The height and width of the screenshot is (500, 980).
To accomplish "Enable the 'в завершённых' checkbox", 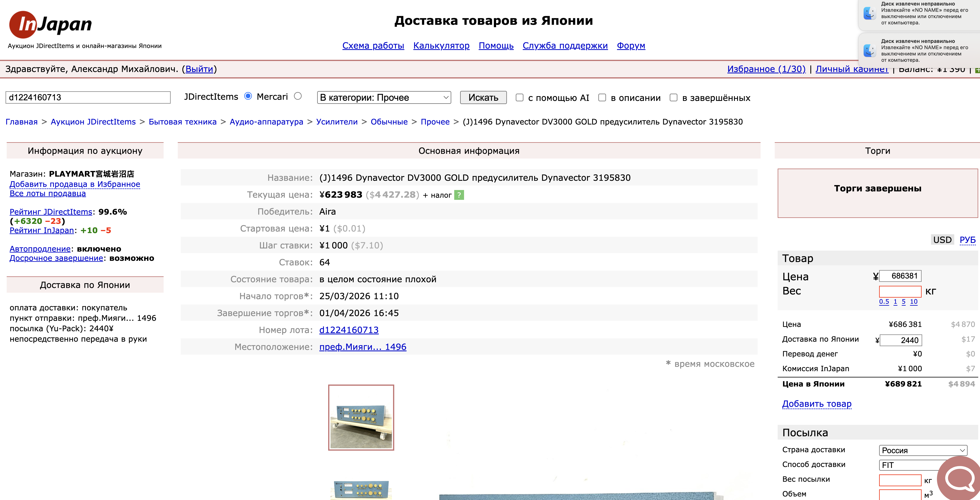I will pyautogui.click(x=673, y=98).
